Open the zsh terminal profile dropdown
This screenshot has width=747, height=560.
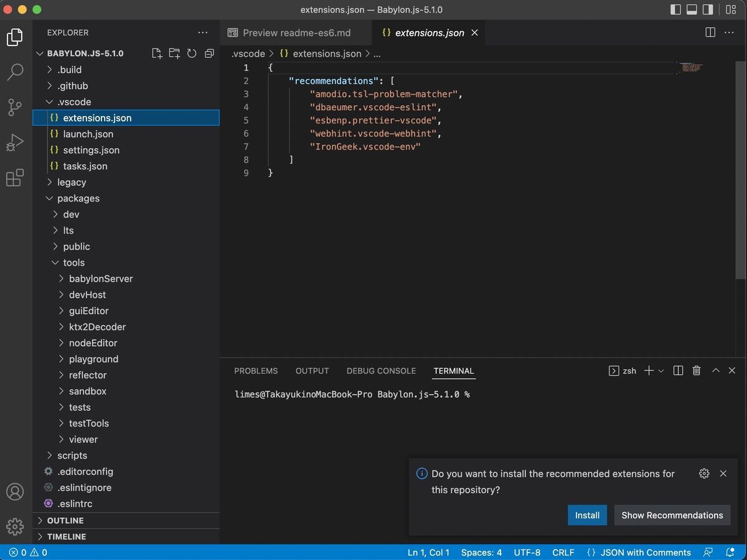(660, 370)
